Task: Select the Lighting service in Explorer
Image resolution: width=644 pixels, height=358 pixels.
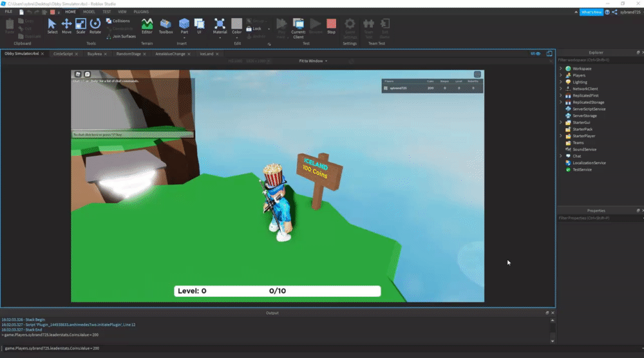Action: click(x=580, y=82)
